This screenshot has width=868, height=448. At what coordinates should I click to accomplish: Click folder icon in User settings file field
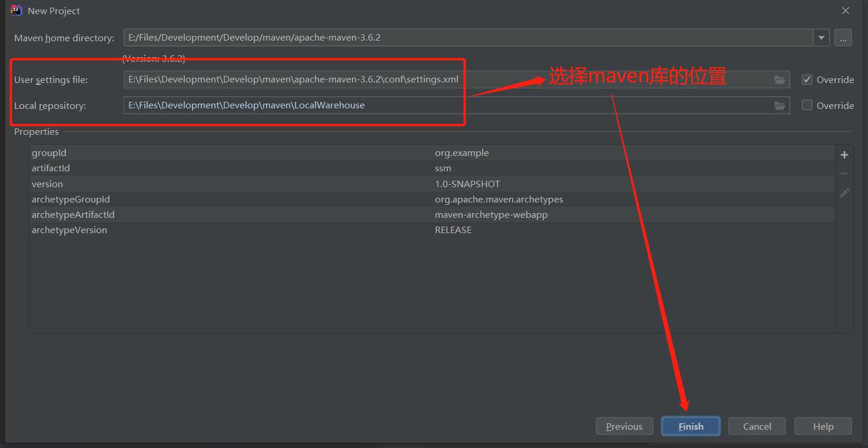(780, 79)
